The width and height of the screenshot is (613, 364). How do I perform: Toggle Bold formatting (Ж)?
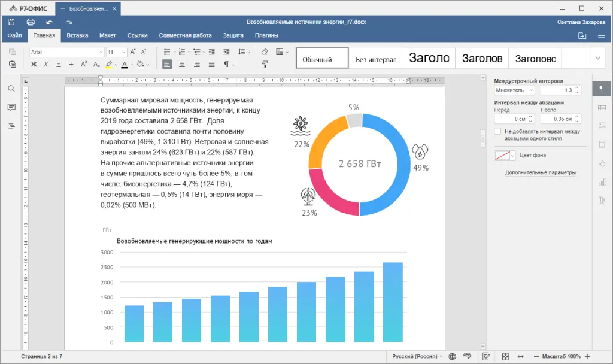point(34,64)
